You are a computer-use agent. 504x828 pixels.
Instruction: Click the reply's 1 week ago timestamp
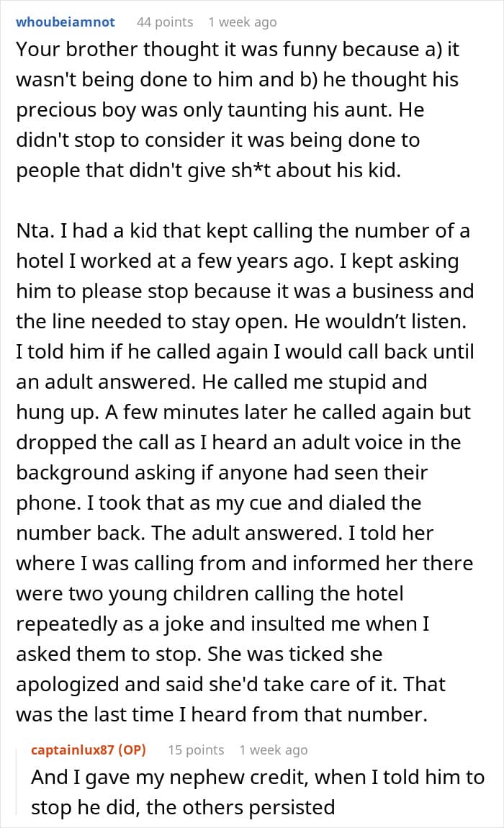click(273, 750)
